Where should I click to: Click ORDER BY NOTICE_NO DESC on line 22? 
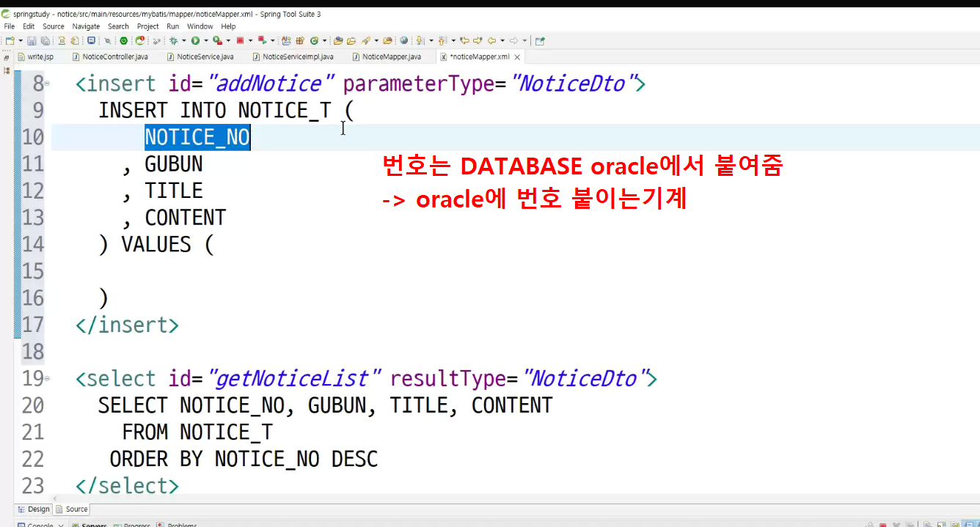click(x=244, y=460)
